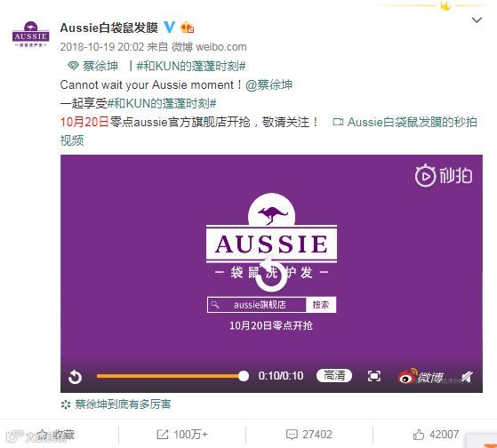Click the large replay arrow over video
Image resolution: width=497 pixels, height=448 pixels.
tap(271, 274)
